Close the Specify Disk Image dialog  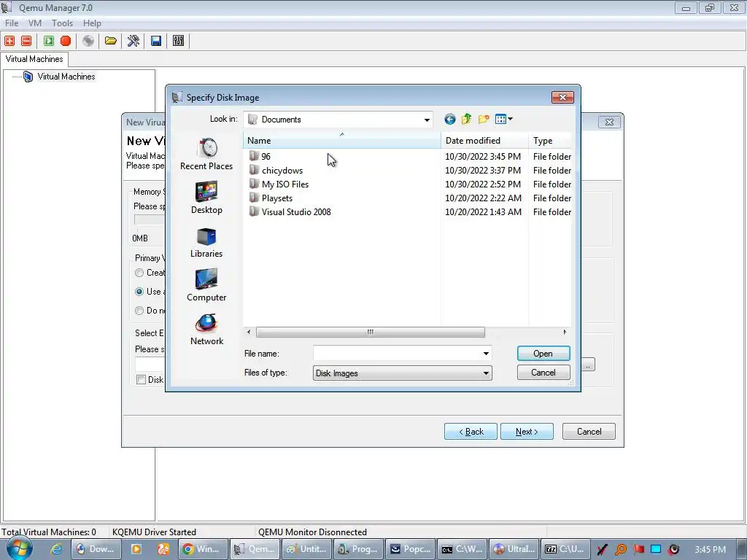(x=562, y=97)
